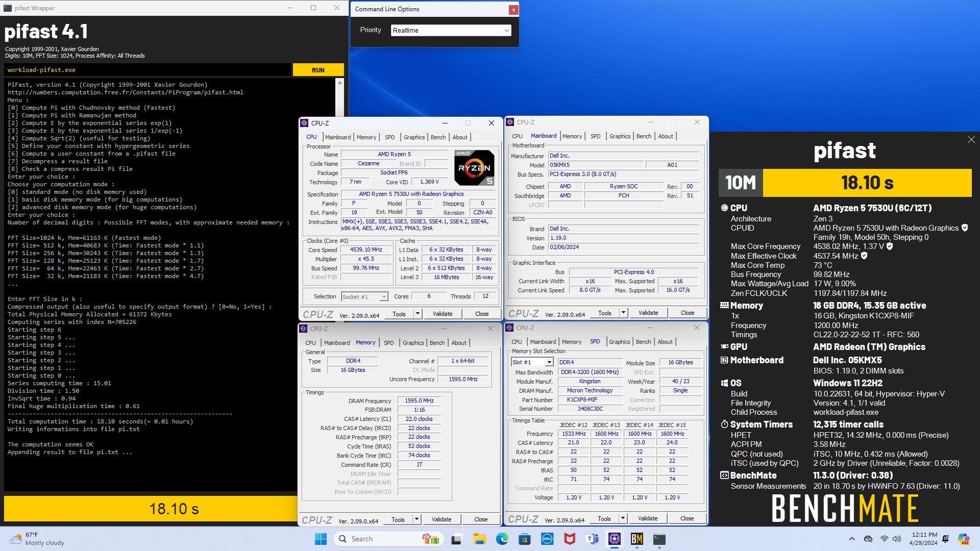Image resolution: width=980 pixels, height=551 pixels.
Task: Click the '4539.10 MHz' core speed value
Action: [x=366, y=250]
